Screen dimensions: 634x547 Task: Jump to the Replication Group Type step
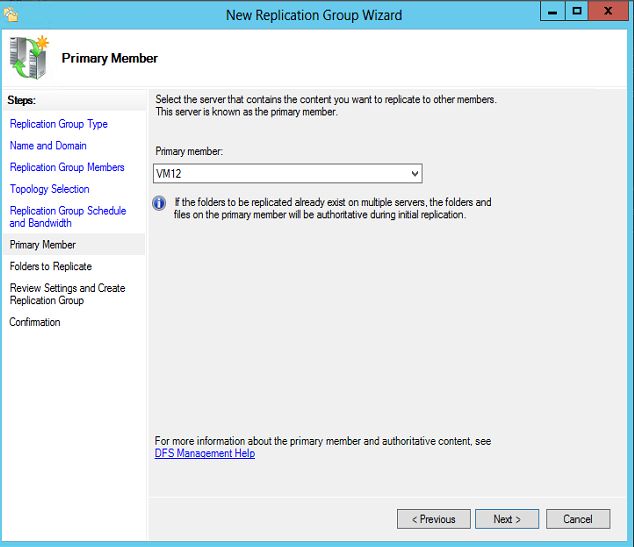(59, 124)
